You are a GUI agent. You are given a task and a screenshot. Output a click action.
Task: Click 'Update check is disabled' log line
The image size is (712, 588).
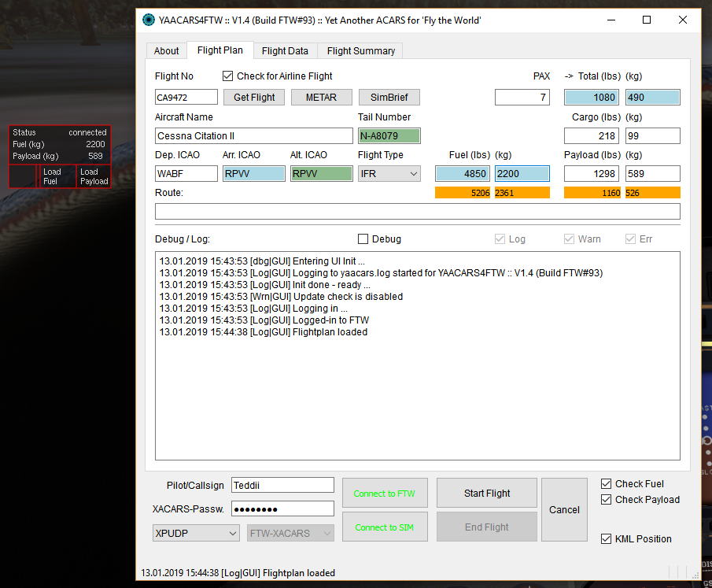point(281,297)
